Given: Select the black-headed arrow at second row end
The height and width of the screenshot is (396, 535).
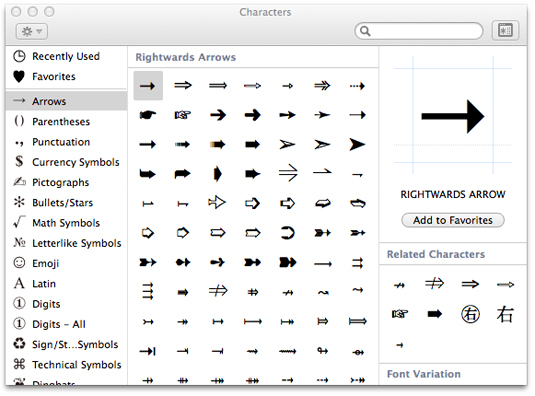Looking at the screenshot, I should (357, 115).
